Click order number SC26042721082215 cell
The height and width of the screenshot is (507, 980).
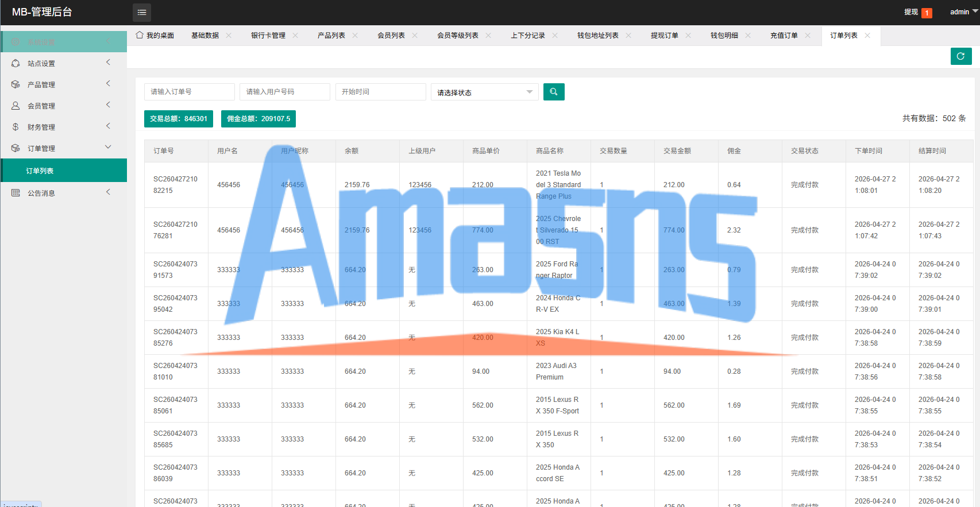pos(175,185)
